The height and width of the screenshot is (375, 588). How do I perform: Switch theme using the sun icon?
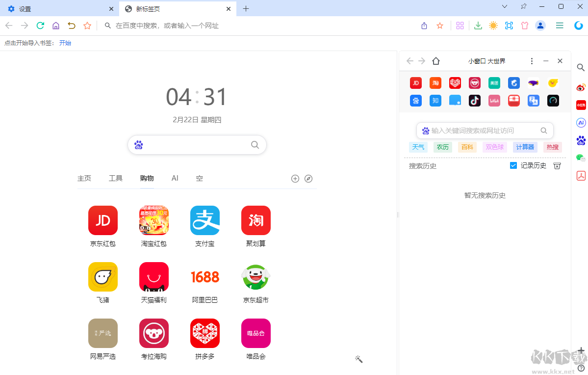click(493, 25)
